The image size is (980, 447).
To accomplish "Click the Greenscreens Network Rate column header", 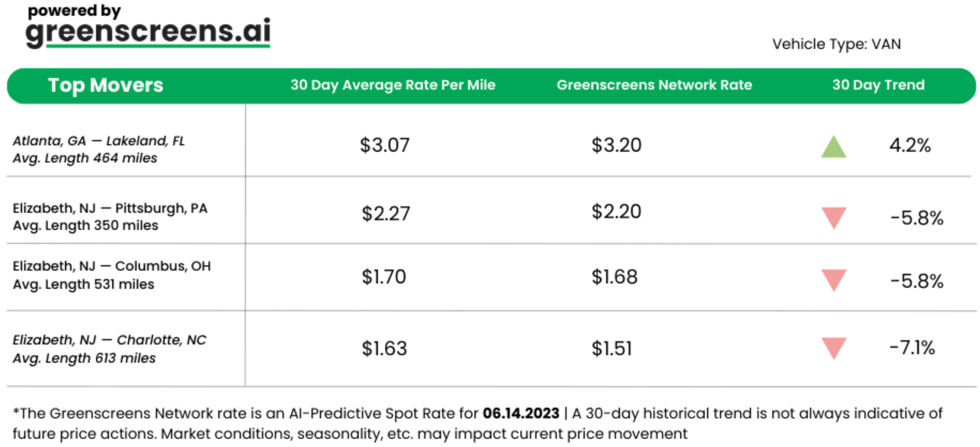I will (x=654, y=85).
